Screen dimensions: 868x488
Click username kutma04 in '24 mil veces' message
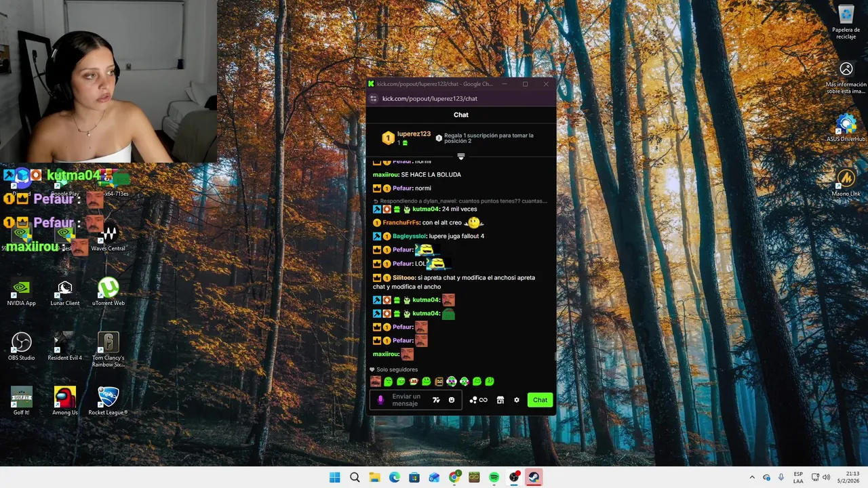click(426, 209)
